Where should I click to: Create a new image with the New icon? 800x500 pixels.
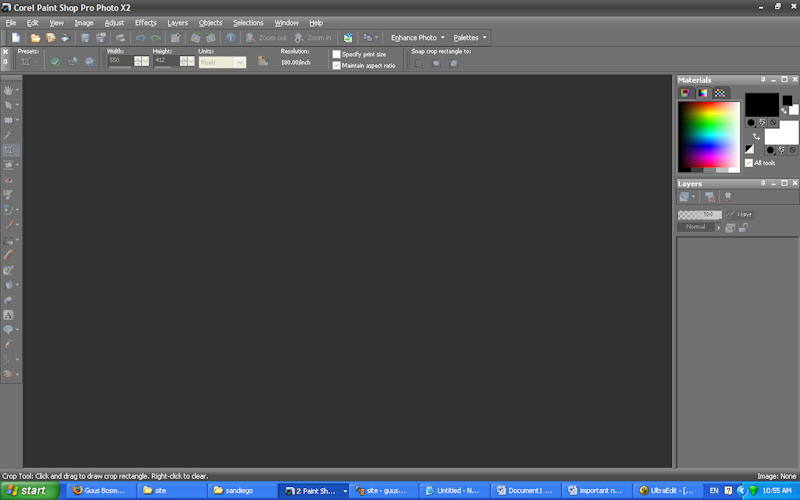click(x=16, y=38)
